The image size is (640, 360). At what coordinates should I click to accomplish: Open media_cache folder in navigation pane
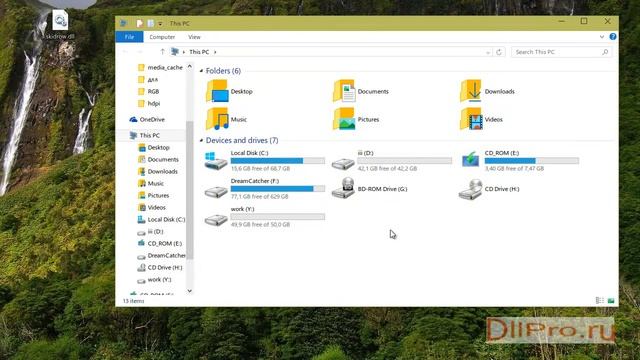coord(160,67)
